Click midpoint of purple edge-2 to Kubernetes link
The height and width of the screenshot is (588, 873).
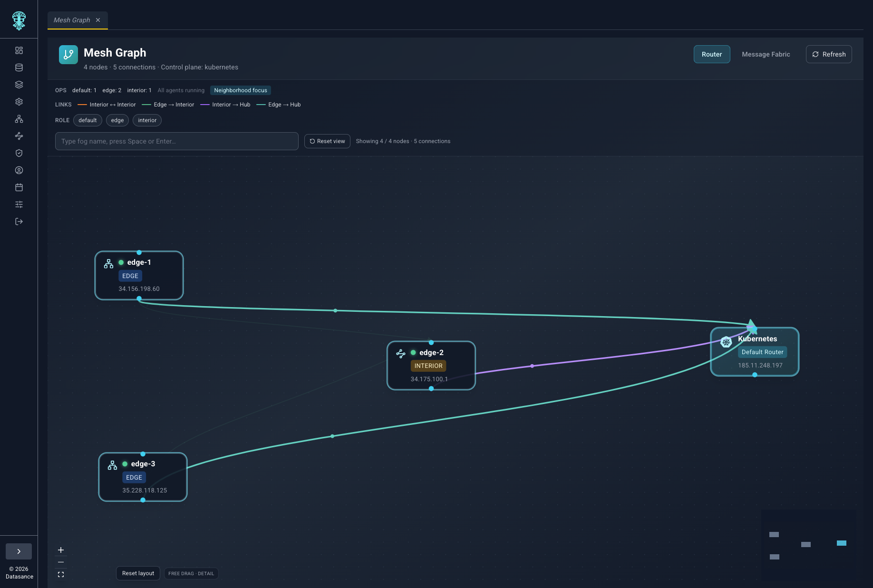pyautogui.click(x=532, y=366)
